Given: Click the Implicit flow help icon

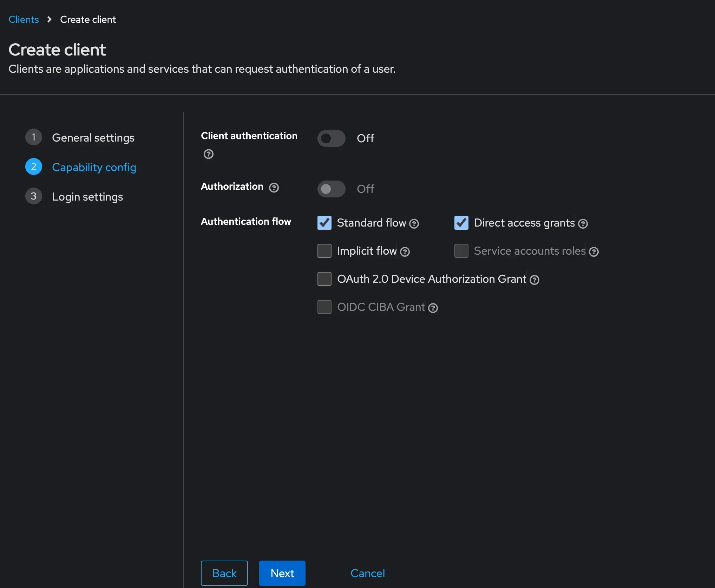Looking at the screenshot, I should click(x=405, y=252).
